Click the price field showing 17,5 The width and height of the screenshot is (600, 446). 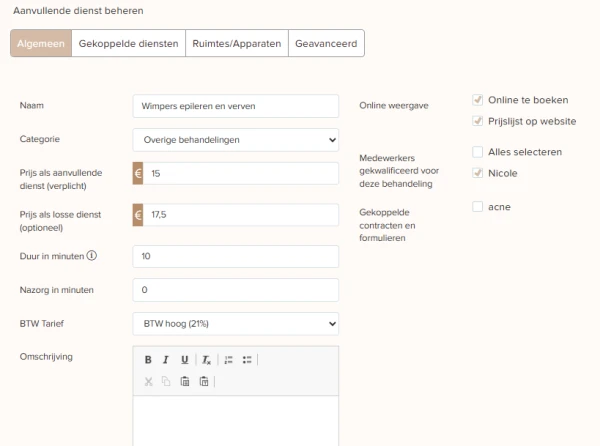241,215
